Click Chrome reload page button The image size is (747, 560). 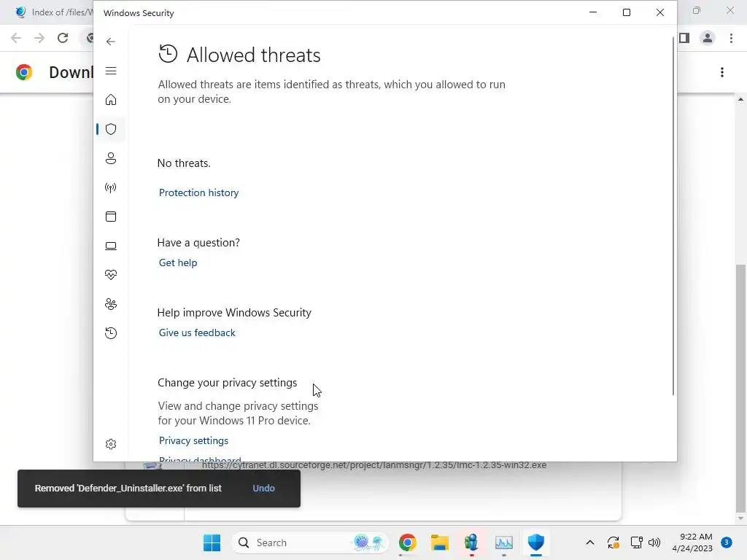(x=63, y=38)
